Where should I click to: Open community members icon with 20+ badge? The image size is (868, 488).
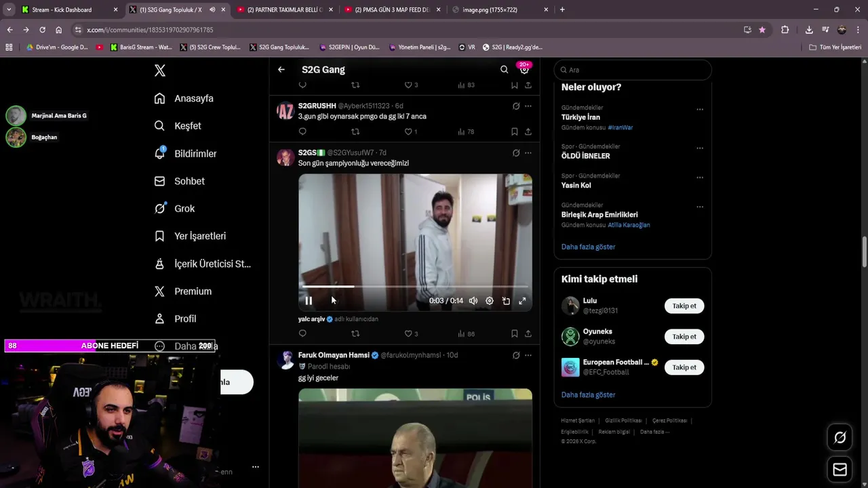pyautogui.click(x=524, y=69)
